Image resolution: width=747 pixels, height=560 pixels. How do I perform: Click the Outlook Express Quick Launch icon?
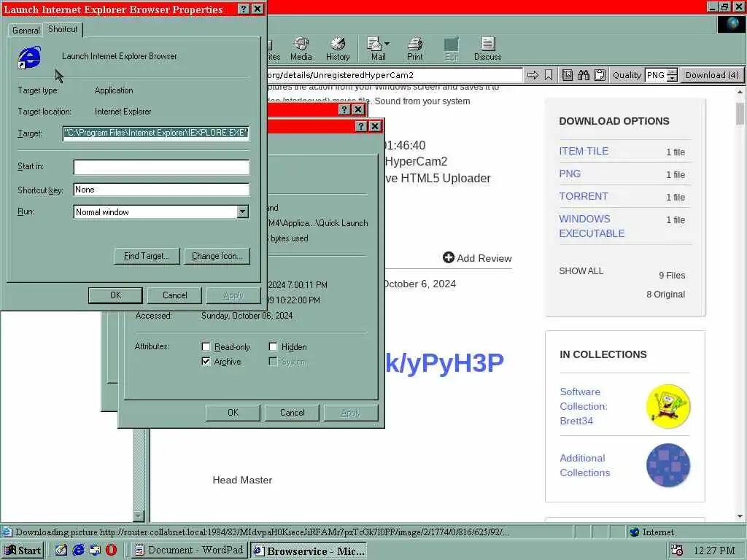click(x=95, y=550)
